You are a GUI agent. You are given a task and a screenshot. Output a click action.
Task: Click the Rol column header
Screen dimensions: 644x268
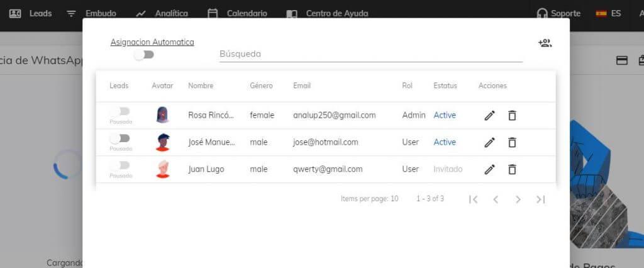[407, 86]
